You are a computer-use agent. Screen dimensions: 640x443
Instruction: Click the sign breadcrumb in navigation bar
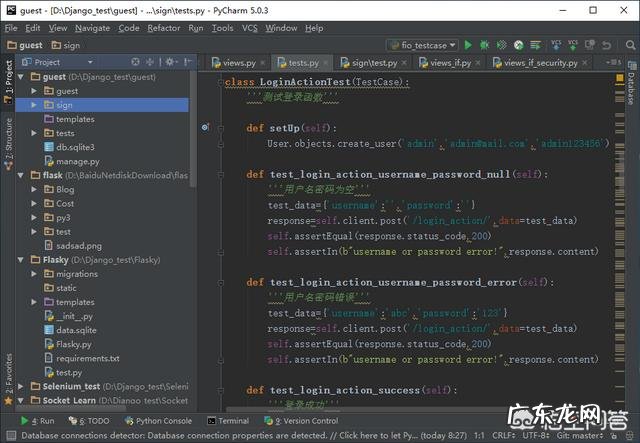(x=66, y=45)
